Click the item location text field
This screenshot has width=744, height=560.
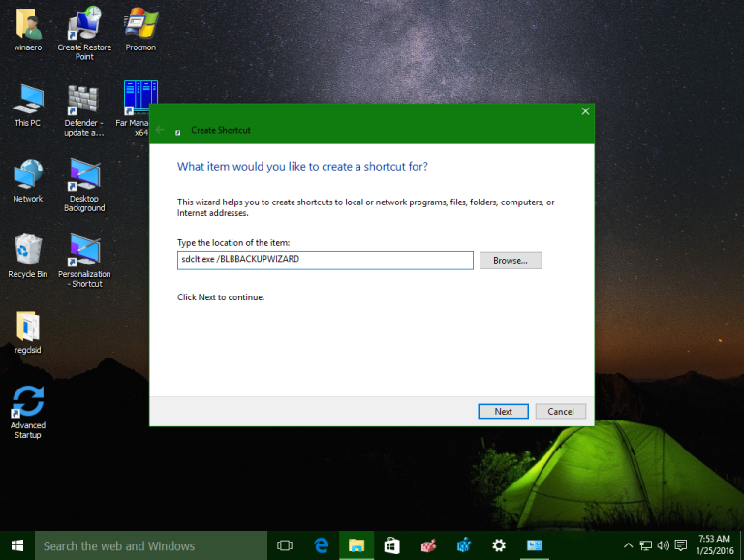325,261
